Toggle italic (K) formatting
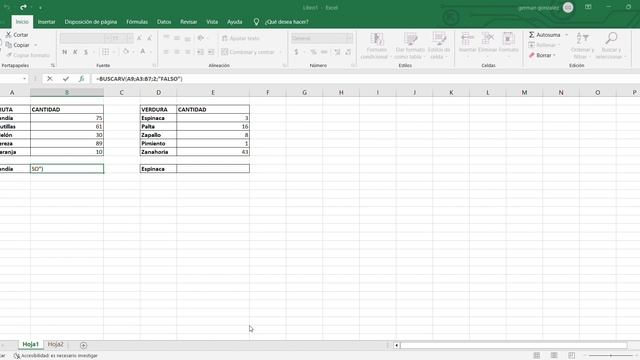 pos(75,52)
